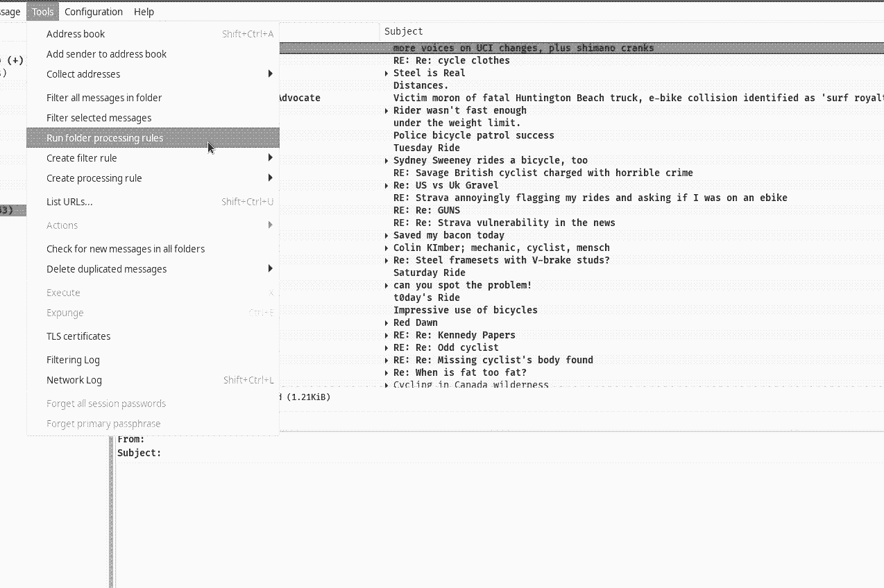Select the Distances. message
884x588 pixels.
[421, 85]
